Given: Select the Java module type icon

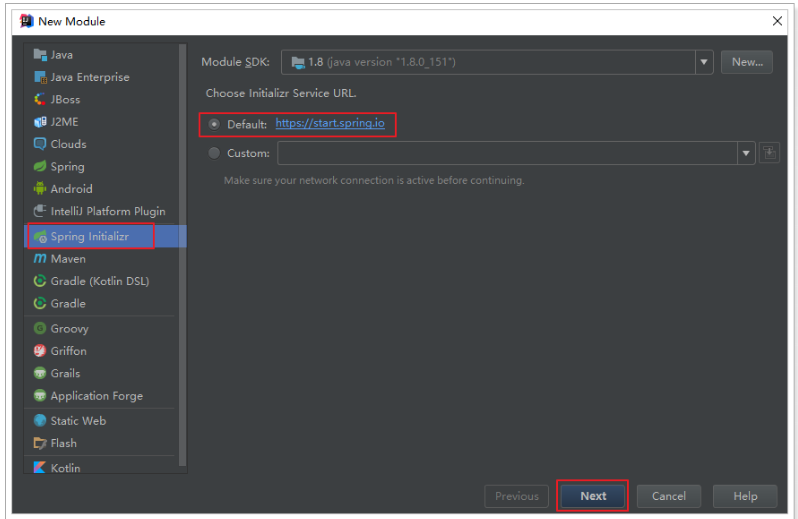Looking at the screenshot, I should [40, 54].
